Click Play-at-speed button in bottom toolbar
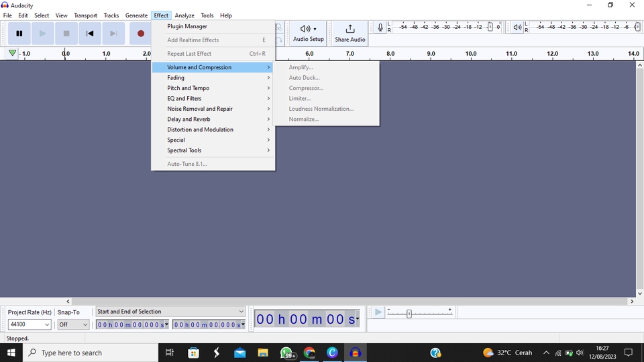 [378, 313]
